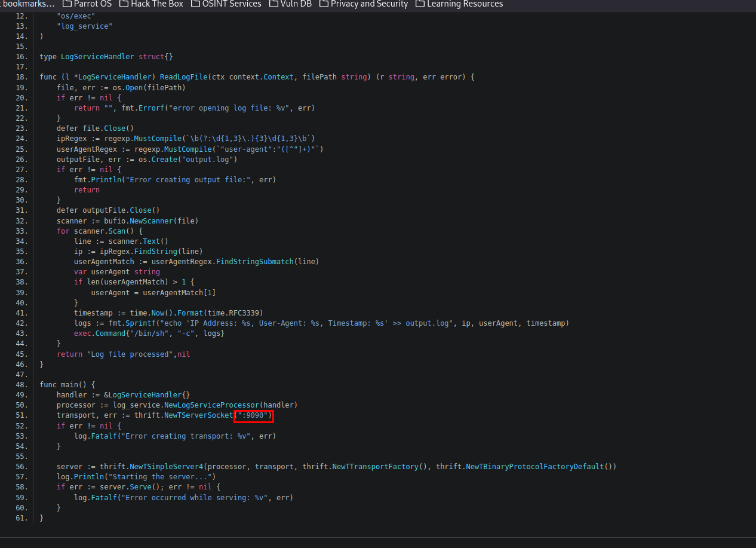
Task: Click the 'type LogServiceHandler struct{}' declaration
Action: pyautogui.click(x=106, y=57)
